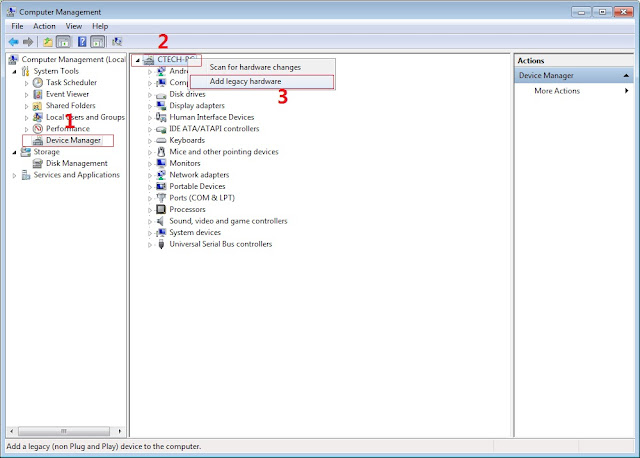
Task: Expand the Event Viewer node
Action: point(27,95)
